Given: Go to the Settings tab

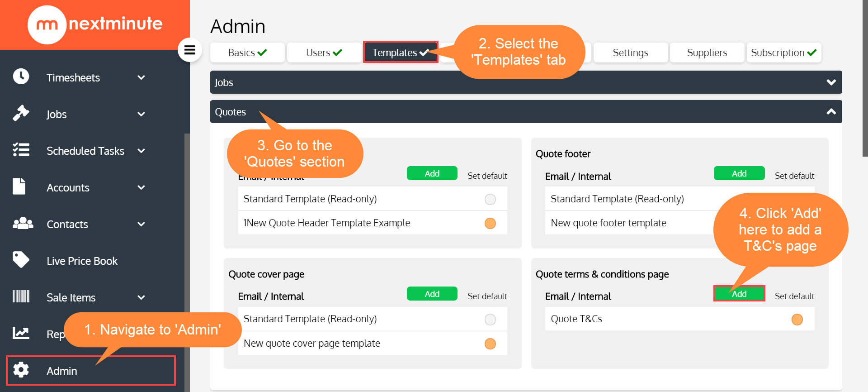Looking at the screenshot, I should pyautogui.click(x=630, y=53).
